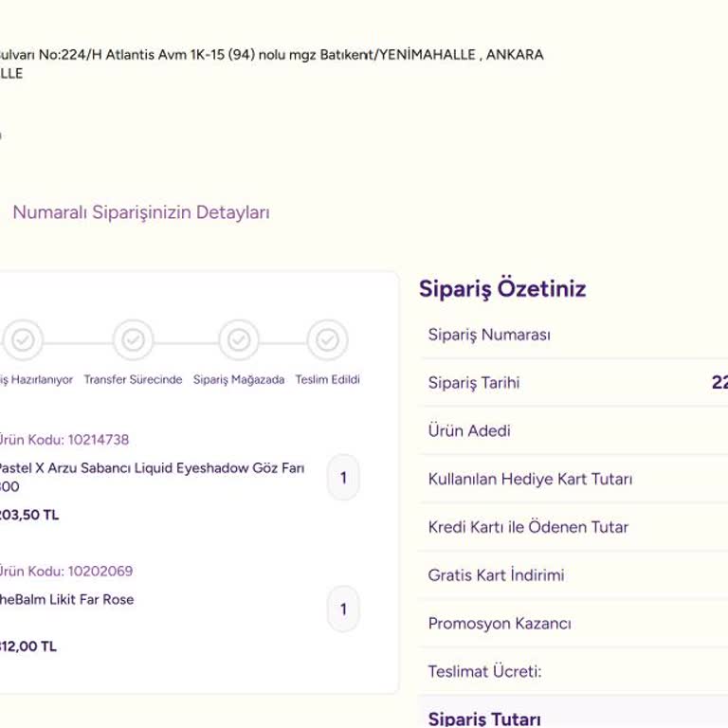Click 'Kredi Kartı ile Ödenen Tutar' label

point(528,527)
